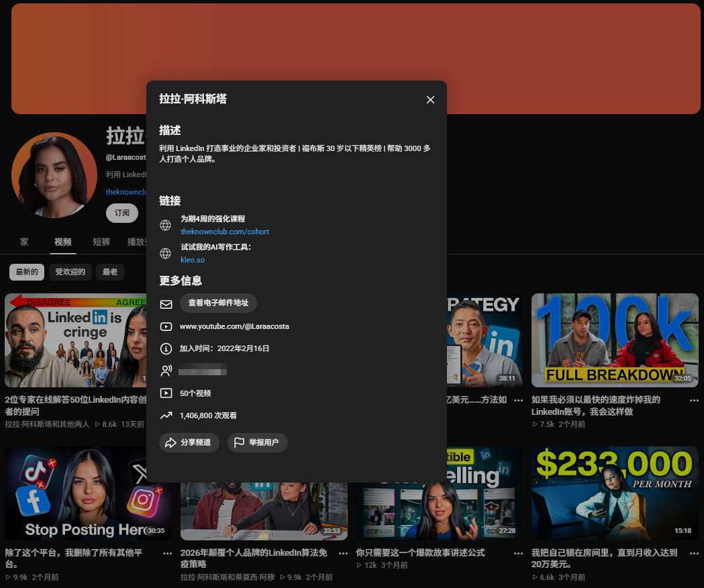Click 查看电子邮件地址 button

coord(218,303)
